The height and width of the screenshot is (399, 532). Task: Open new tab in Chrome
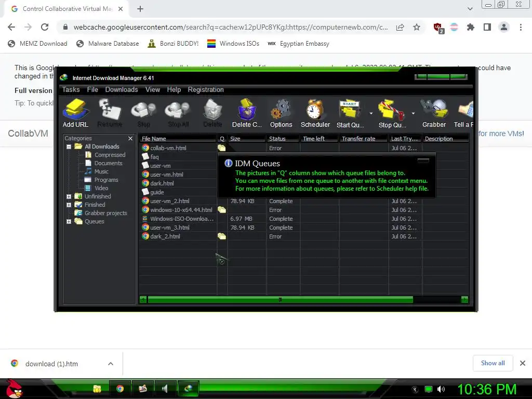click(x=140, y=9)
